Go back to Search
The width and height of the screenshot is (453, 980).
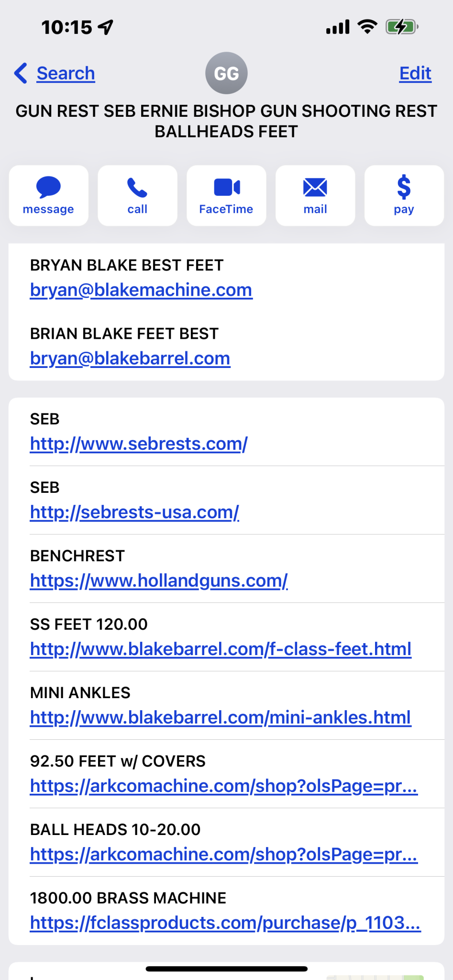(x=66, y=73)
